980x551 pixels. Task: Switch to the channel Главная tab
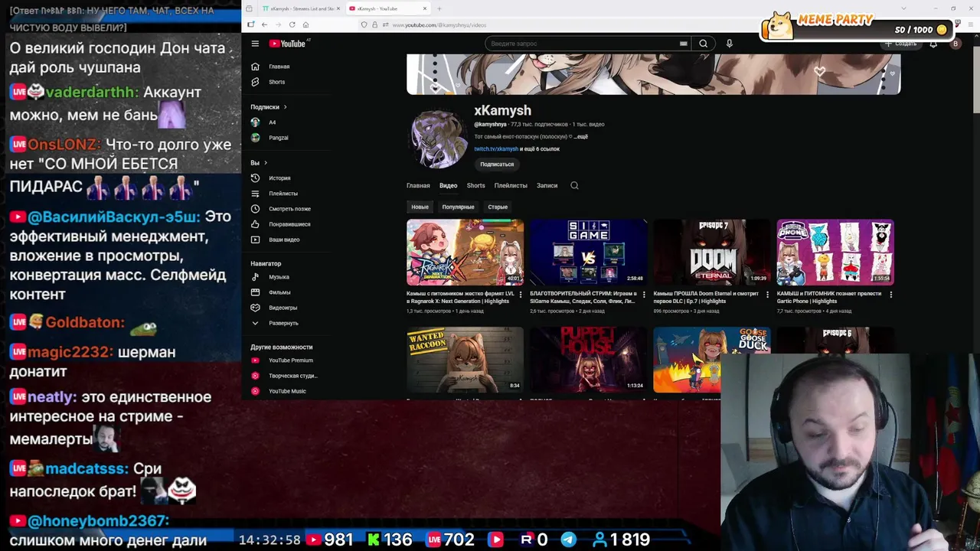418,185
